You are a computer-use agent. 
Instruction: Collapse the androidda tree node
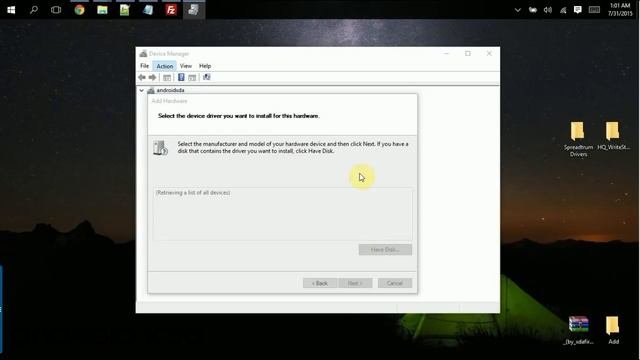(142, 90)
